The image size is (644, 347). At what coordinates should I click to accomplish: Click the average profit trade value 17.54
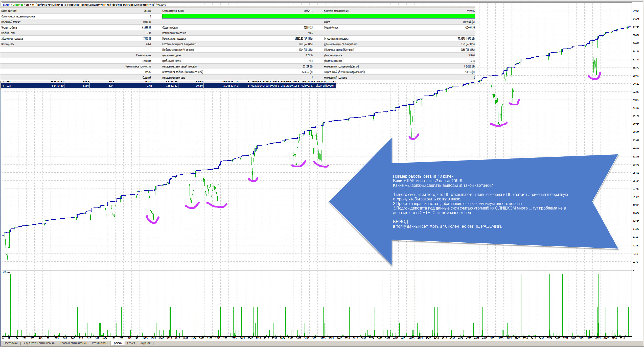tap(310, 61)
